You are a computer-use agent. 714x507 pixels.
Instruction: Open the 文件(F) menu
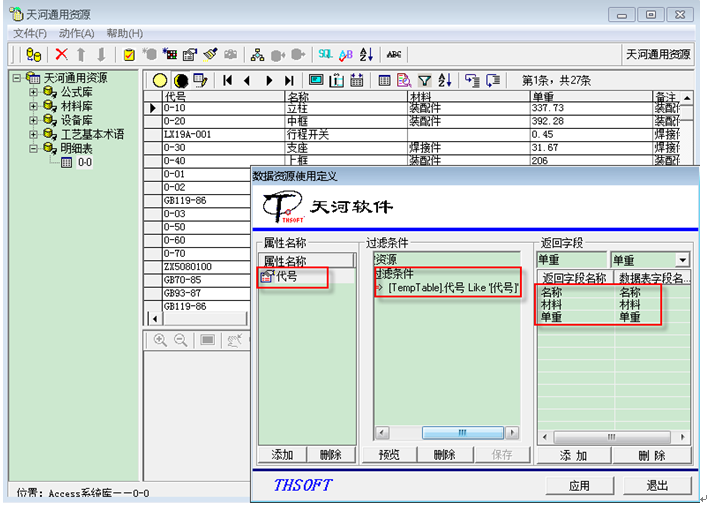(30, 33)
